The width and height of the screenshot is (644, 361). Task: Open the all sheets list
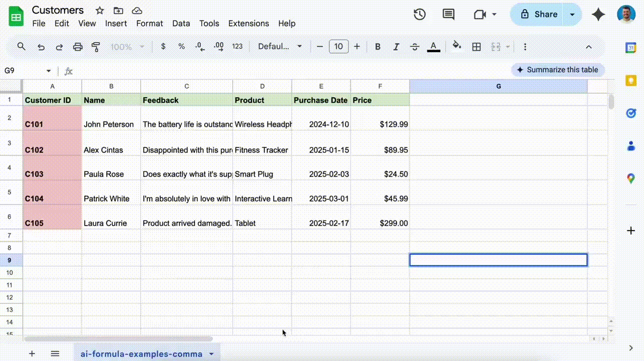coord(55,353)
